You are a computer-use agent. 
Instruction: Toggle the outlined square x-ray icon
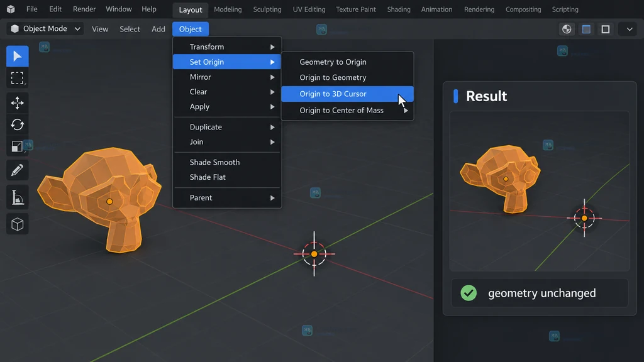[606, 29]
